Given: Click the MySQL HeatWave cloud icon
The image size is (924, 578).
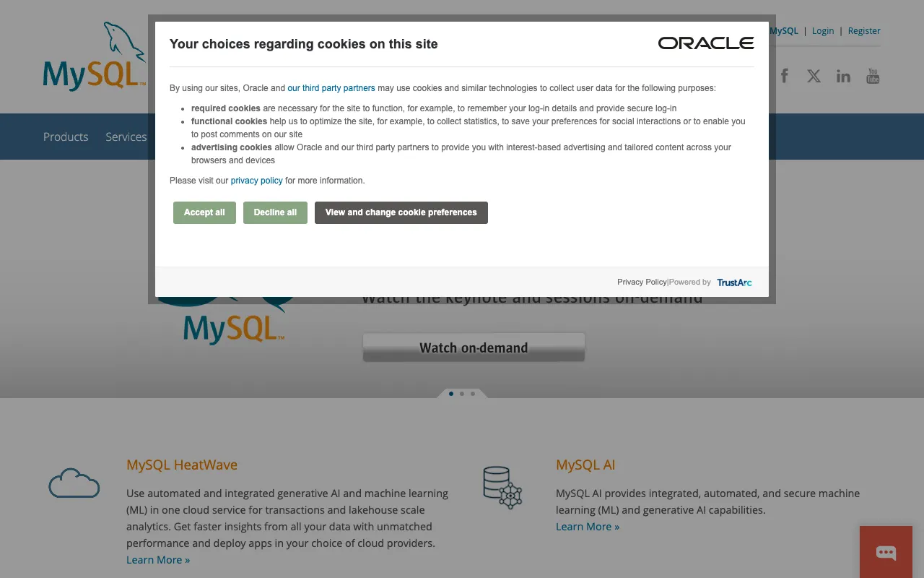Looking at the screenshot, I should point(74,483).
